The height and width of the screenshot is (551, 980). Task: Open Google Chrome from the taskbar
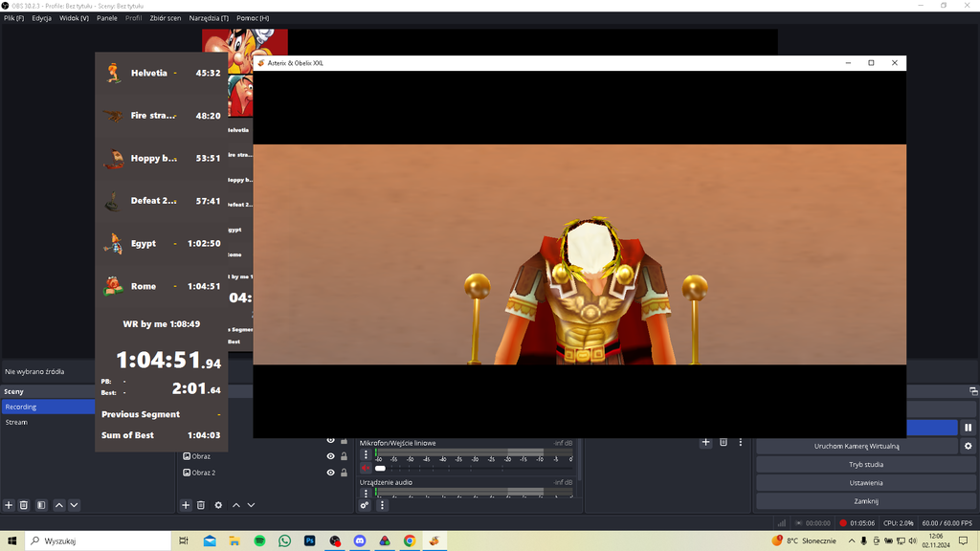pyautogui.click(x=410, y=541)
